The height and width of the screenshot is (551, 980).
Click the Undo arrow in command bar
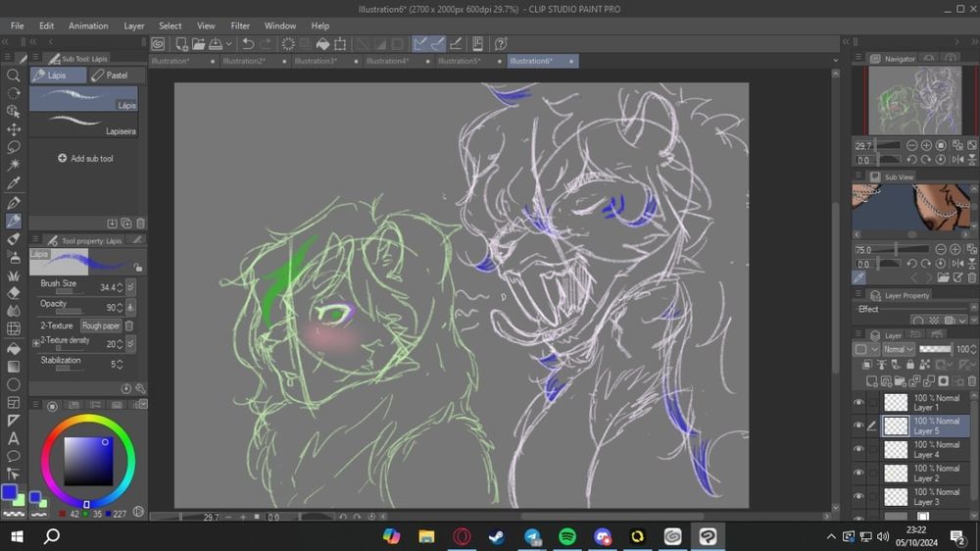click(248, 44)
